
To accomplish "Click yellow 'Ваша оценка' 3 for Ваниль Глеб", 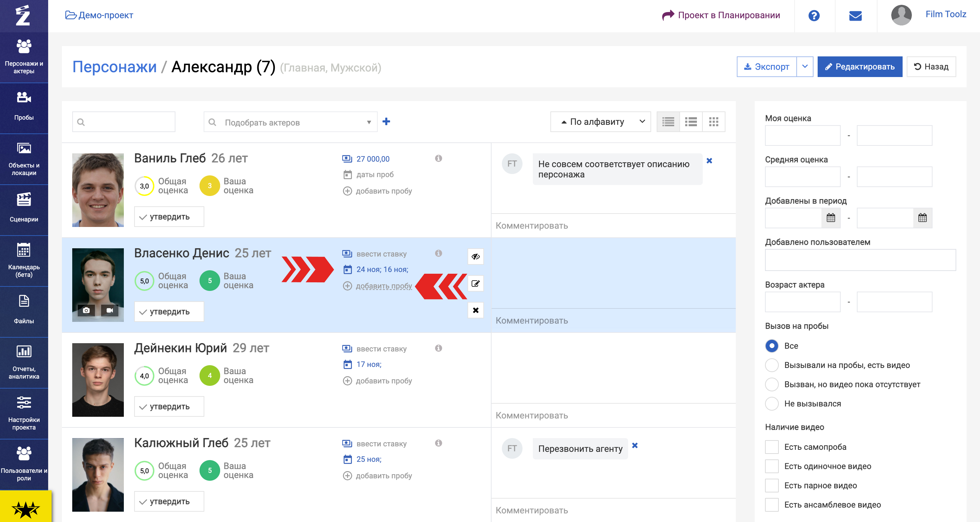I will [x=209, y=186].
